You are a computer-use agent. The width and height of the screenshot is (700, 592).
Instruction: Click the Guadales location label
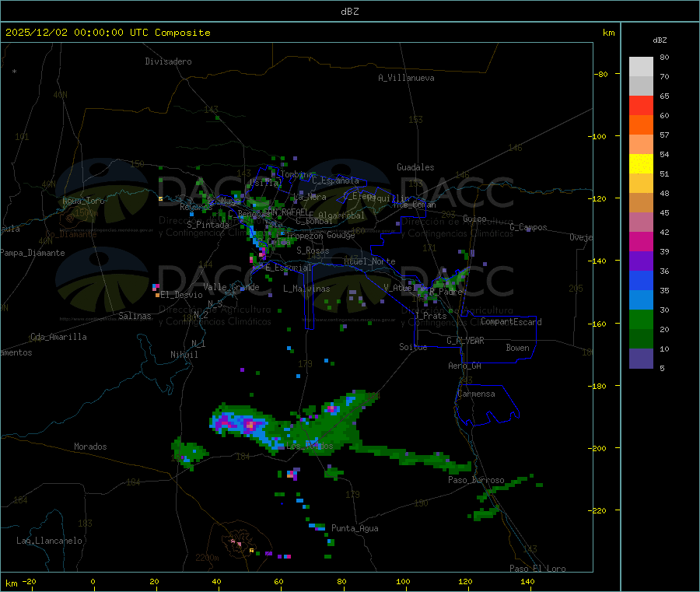(x=415, y=167)
